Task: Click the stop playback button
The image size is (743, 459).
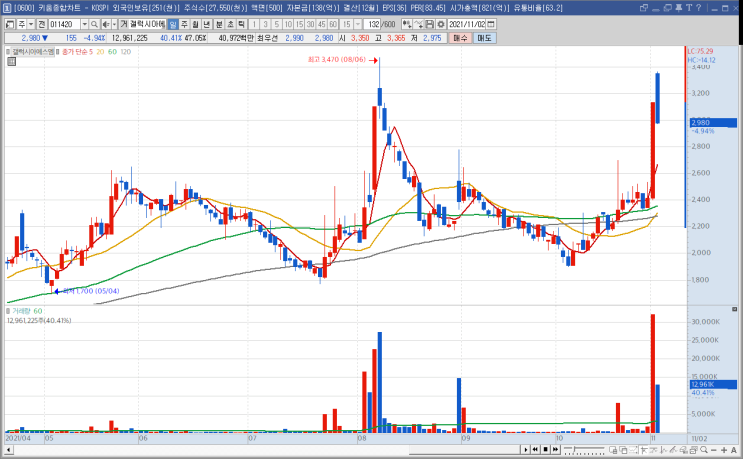Action: tap(545, 450)
